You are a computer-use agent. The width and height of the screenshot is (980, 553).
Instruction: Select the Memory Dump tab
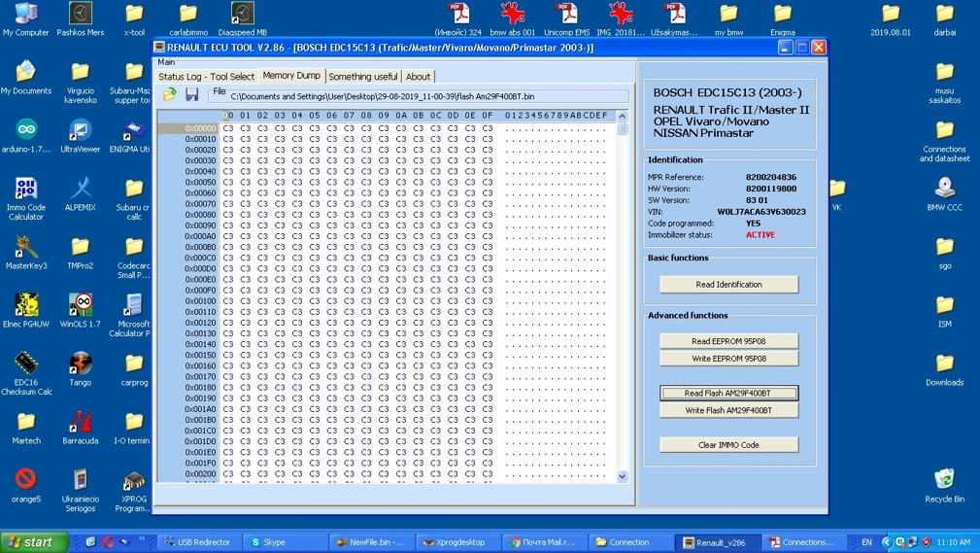pyautogui.click(x=291, y=76)
